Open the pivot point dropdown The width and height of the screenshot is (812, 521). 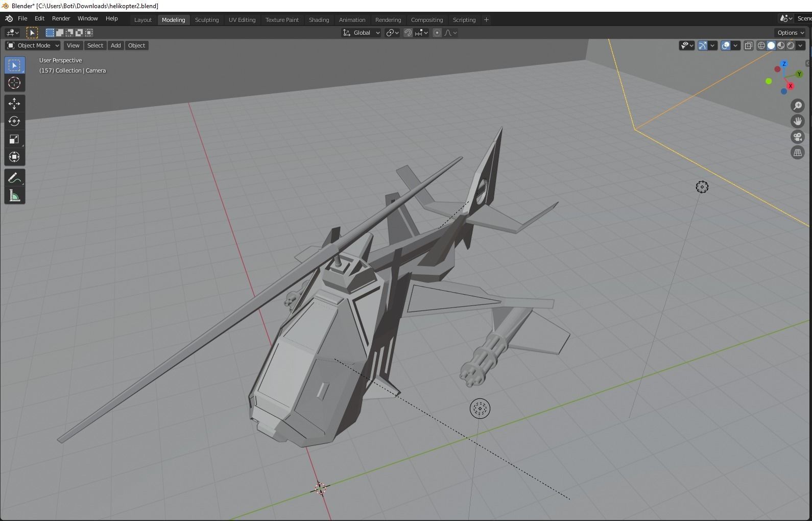392,33
